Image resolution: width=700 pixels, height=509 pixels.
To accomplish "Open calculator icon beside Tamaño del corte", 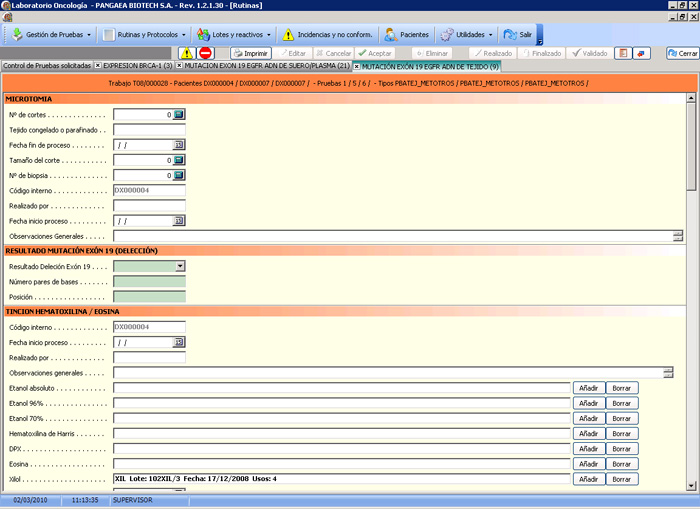I will point(179,160).
